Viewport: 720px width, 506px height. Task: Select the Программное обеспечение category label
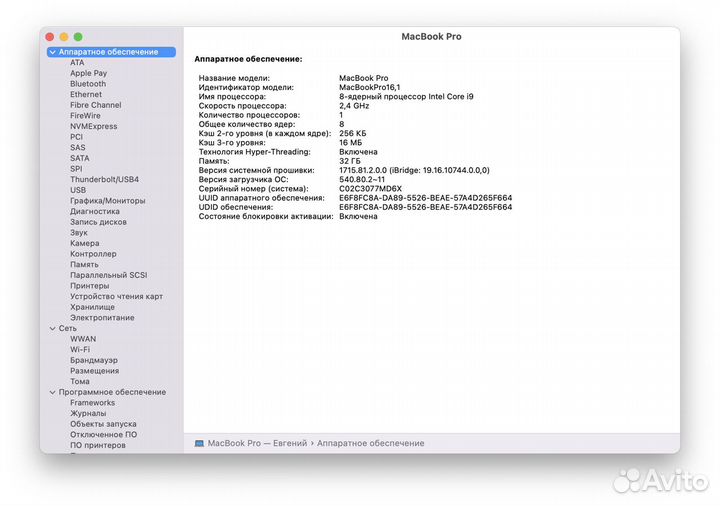[112, 392]
